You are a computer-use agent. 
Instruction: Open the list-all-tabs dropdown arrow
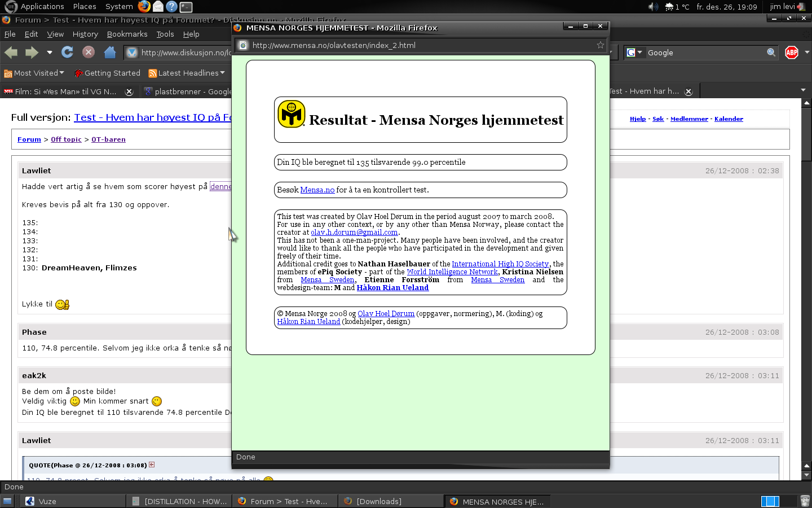(x=804, y=90)
